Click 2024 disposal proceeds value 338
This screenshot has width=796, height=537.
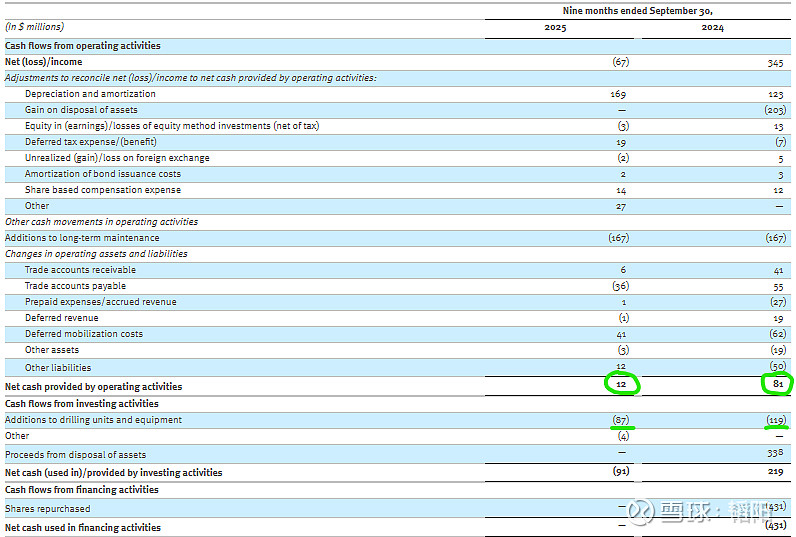[775, 452]
